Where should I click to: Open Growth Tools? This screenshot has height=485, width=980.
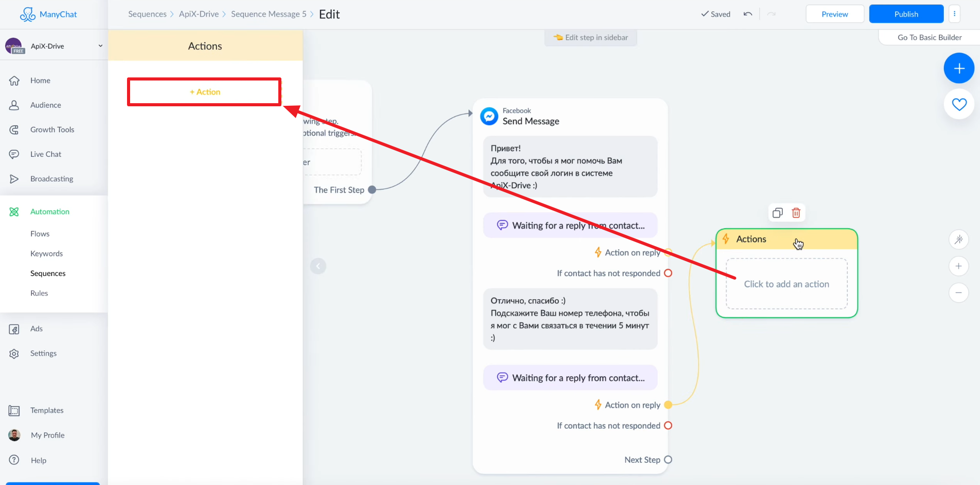pyautogui.click(x=52, y=130)
